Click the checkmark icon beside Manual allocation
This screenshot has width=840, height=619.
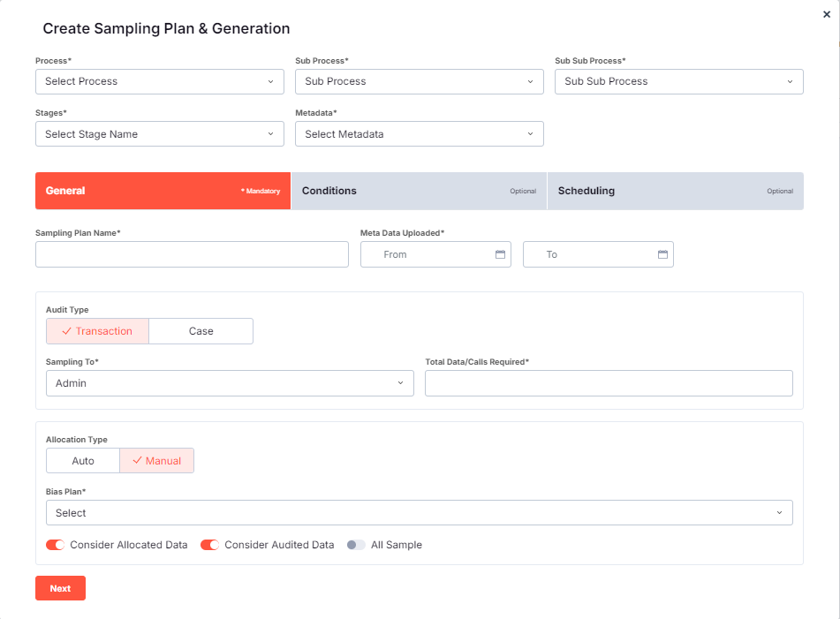click(x=137, y=460)
